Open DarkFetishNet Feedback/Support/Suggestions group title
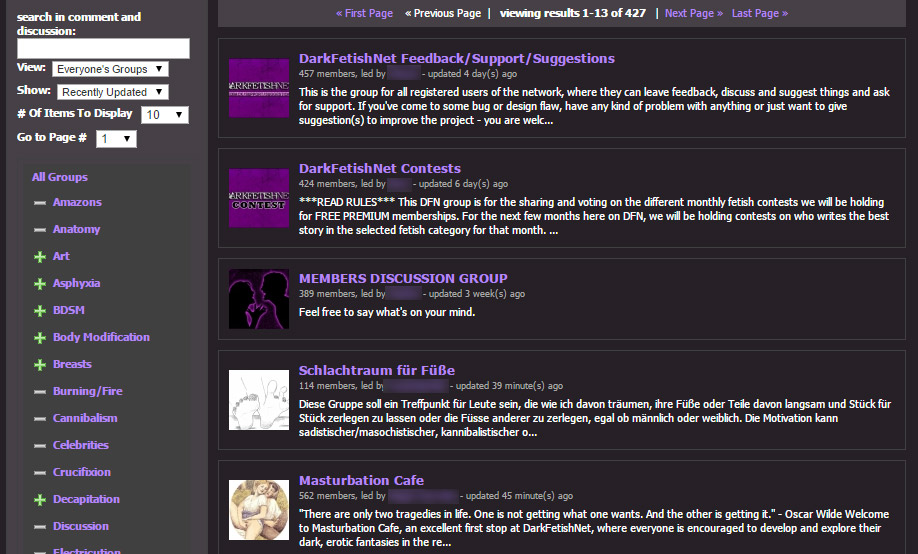The image size is (918, 554). (x=457, y=59)
